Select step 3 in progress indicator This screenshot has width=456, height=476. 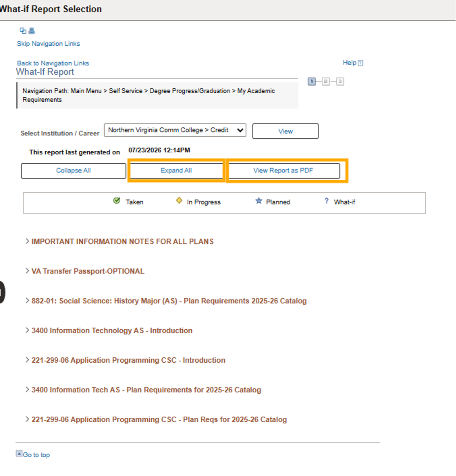(340, 82)
